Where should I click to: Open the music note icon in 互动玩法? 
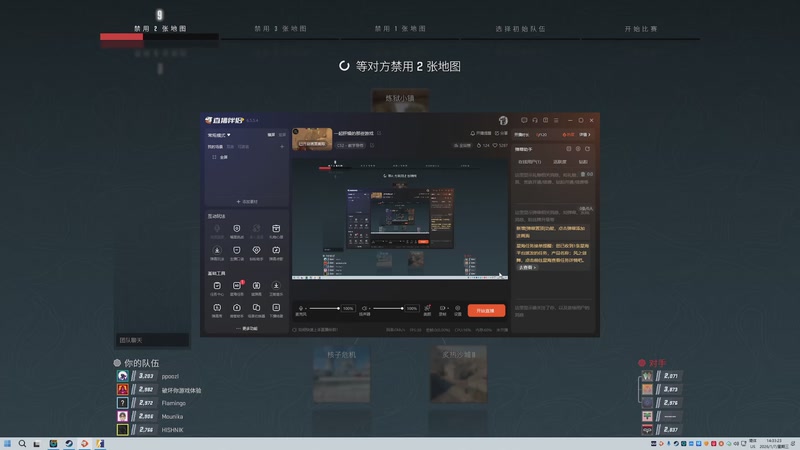276,250
